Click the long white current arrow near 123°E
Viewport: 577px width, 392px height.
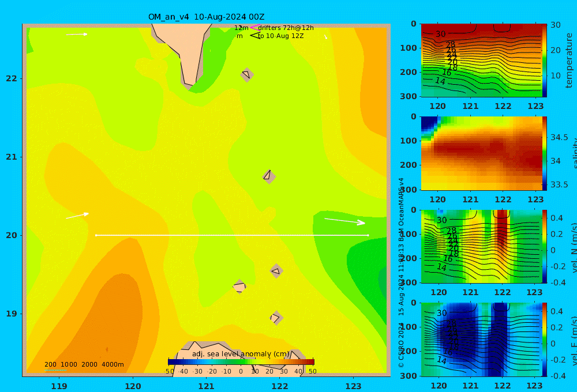point(344,221)
